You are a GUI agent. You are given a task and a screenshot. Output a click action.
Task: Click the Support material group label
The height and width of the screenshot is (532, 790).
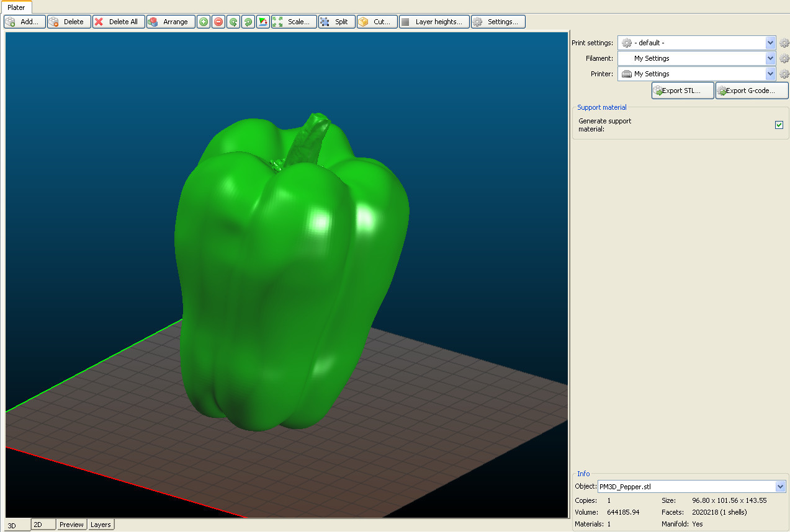602,107
